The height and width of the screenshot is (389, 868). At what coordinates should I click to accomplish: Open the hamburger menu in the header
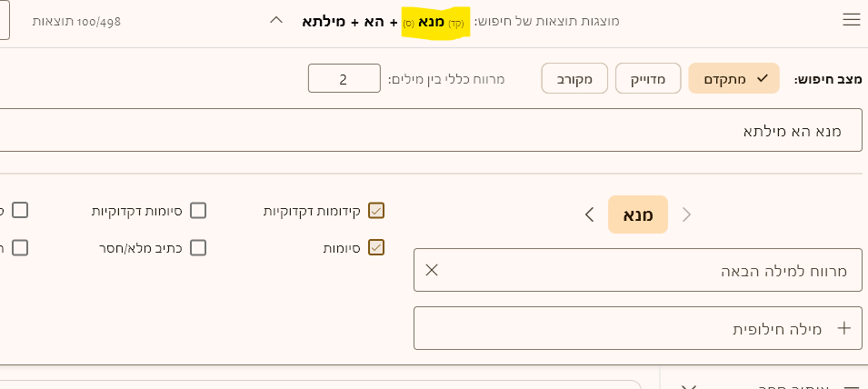click(x=851, y=20)
